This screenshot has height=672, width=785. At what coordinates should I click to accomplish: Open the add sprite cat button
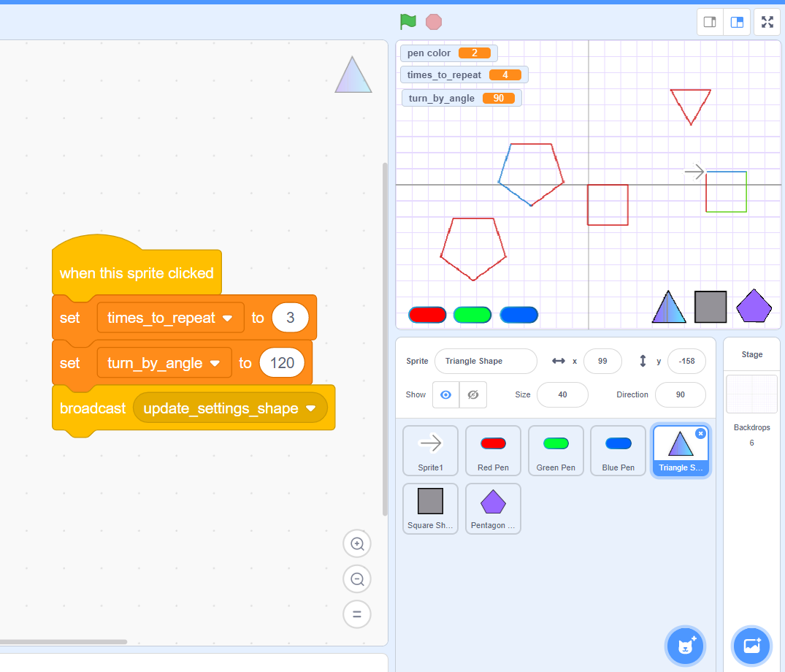684,646
